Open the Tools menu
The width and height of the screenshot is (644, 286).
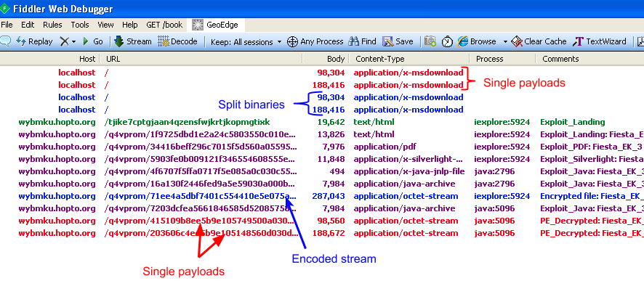[x=80, y=25]
